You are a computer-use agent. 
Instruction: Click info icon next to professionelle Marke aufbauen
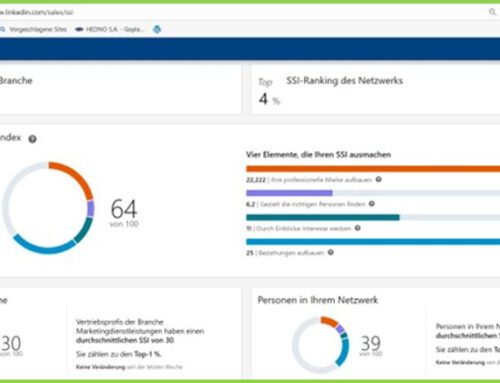pyautogui.click(x=379, y=179)
